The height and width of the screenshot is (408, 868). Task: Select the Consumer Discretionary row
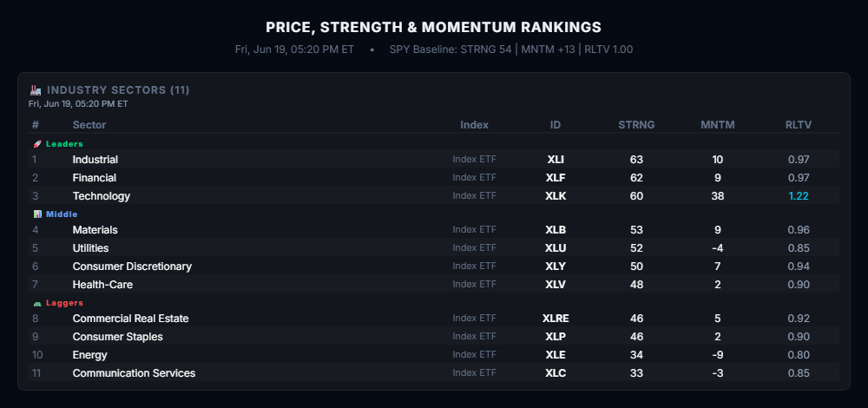[434, 267]
